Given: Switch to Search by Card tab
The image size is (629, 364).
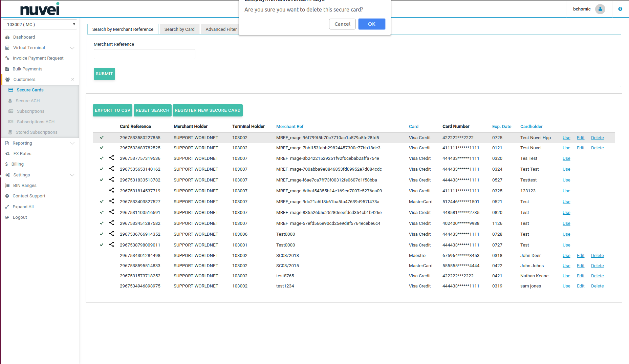Looking at the screenshot, I should tap(179, 29).
